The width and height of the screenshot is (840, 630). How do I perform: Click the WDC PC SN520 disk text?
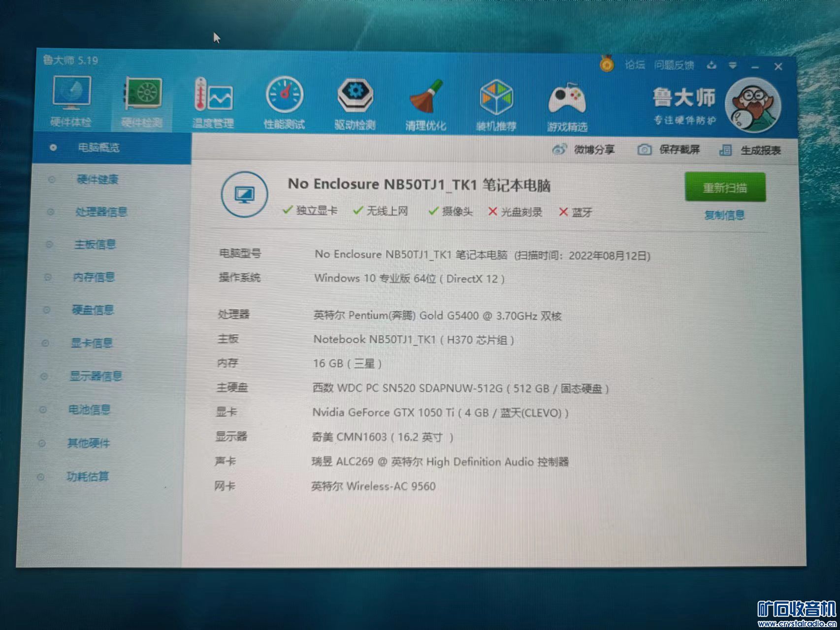point(461,388)
